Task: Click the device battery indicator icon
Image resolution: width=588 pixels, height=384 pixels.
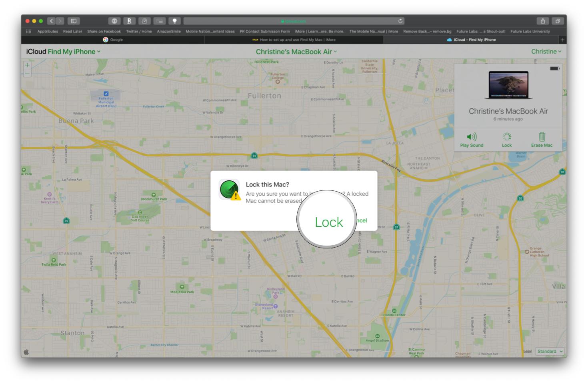Action: [x=554, y=68]
